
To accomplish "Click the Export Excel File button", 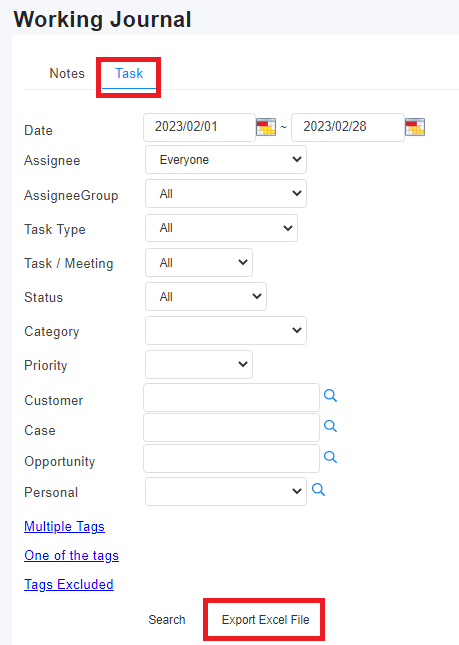I will (265, 619).
